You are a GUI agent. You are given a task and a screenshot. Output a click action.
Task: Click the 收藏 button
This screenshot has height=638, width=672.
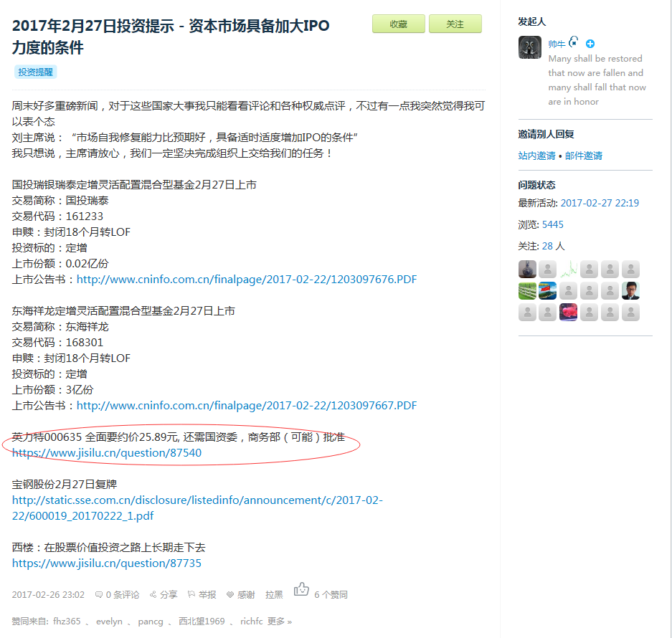[398, 24]
